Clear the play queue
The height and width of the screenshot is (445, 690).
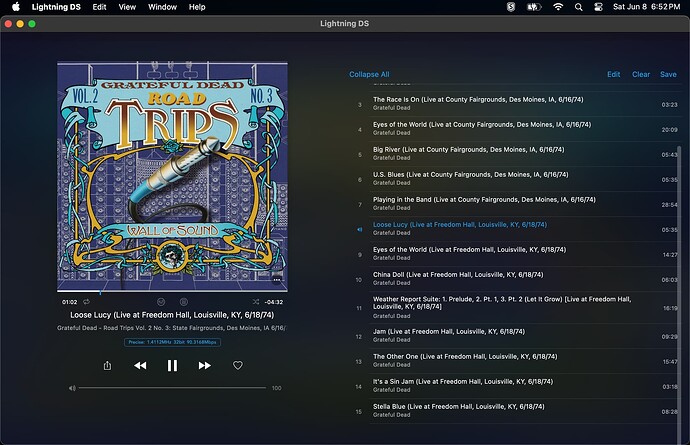641,74
